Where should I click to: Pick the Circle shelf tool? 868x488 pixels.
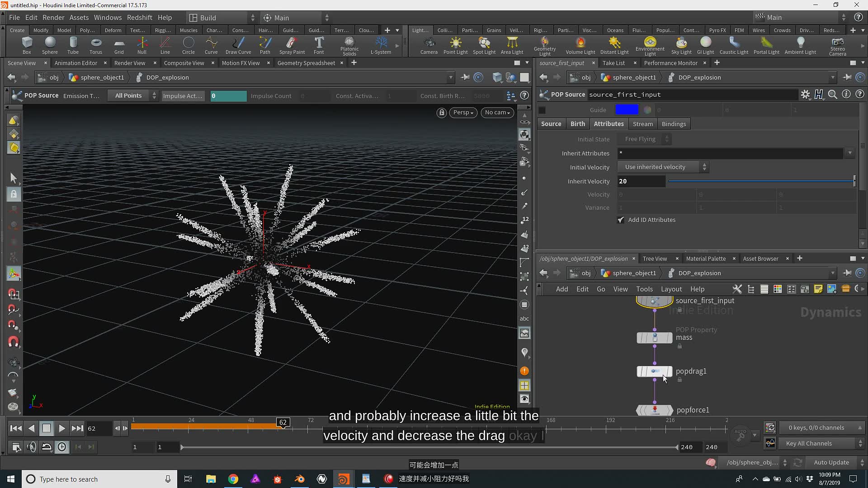pyautogui.click(x=189, y=46)
